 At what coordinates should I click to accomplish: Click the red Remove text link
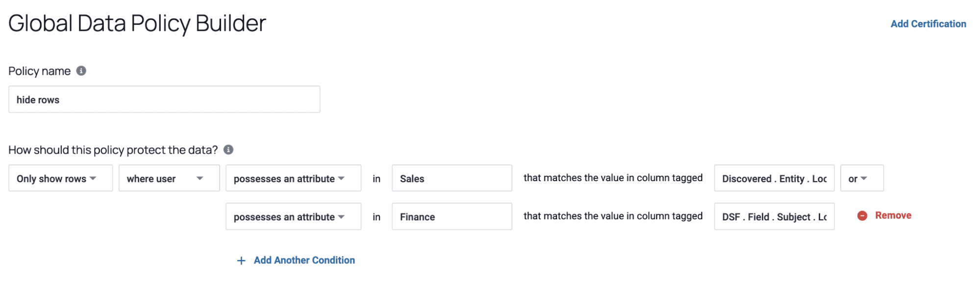[893, 215]
